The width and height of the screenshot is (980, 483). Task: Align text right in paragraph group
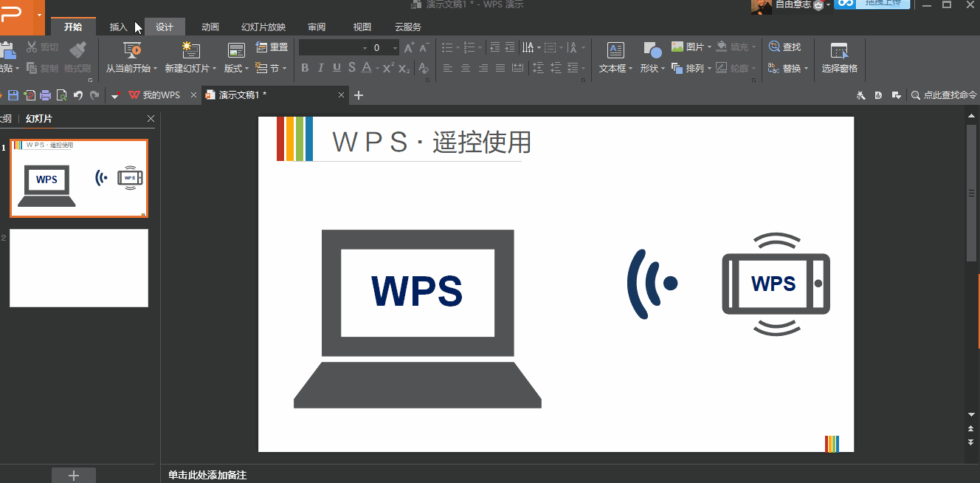tap(483, 68)
